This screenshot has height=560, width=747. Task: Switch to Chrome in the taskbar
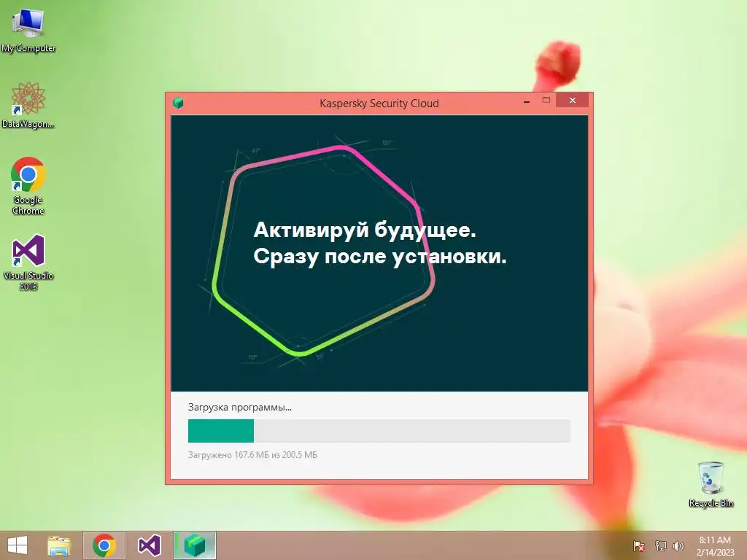tap(104, 545)
